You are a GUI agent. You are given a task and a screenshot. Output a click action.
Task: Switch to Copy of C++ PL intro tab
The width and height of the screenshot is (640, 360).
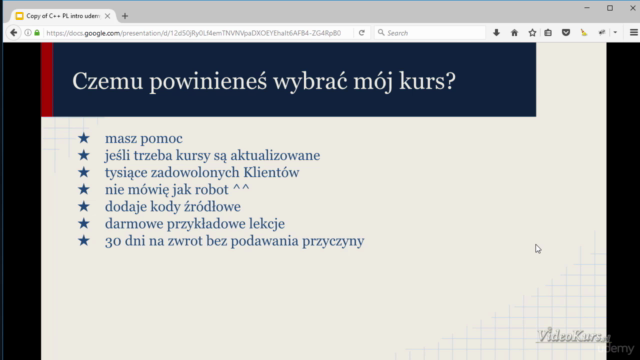click(62, 16)
